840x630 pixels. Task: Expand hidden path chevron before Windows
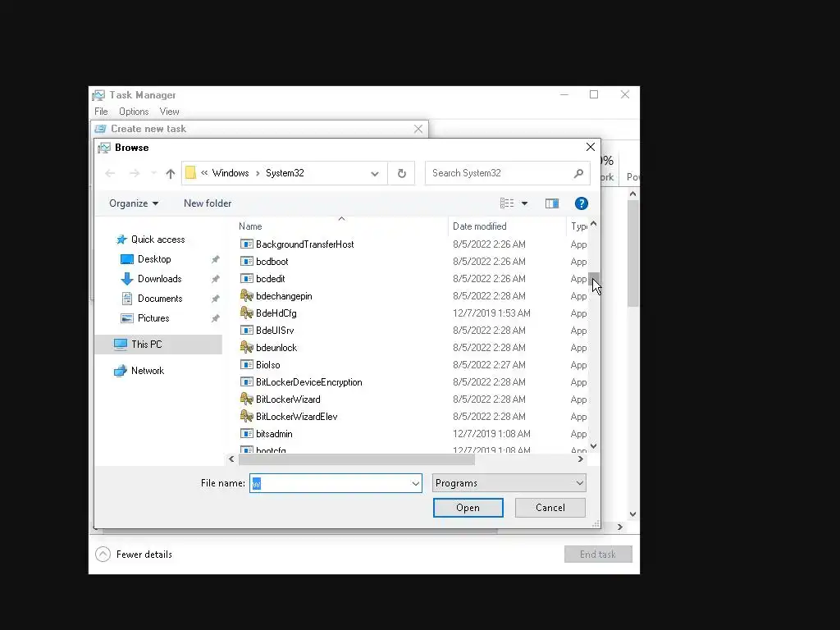click(204, 173)
